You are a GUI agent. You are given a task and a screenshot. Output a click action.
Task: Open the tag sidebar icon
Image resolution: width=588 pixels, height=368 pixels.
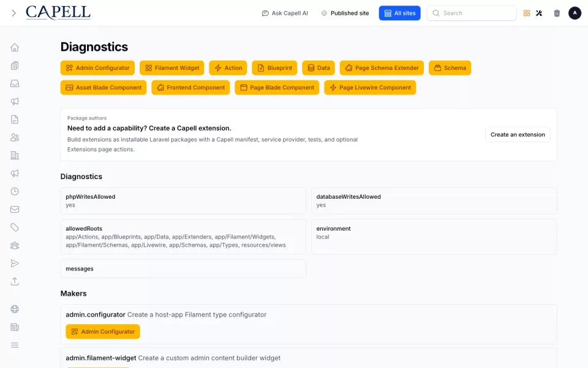[15, 228]
